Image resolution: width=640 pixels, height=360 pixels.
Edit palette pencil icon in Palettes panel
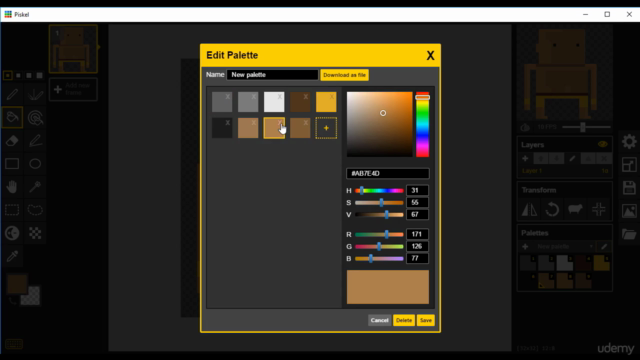604,247
